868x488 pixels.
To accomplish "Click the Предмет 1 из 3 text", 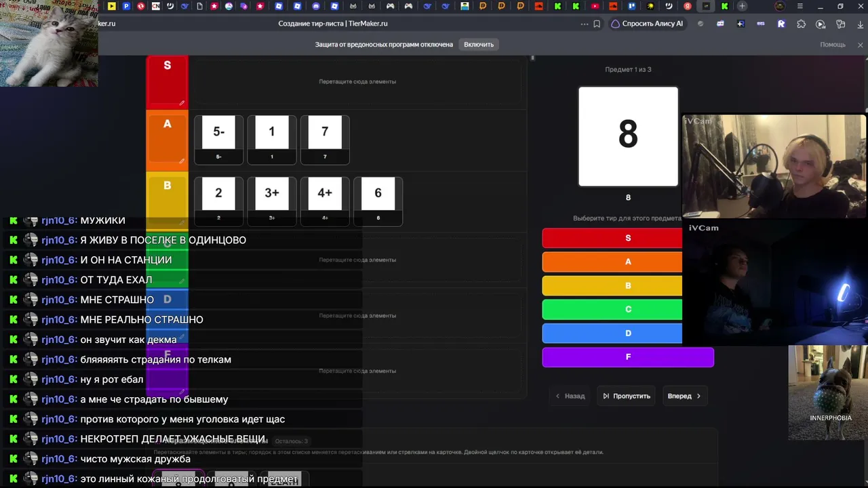I will [628, 69].
